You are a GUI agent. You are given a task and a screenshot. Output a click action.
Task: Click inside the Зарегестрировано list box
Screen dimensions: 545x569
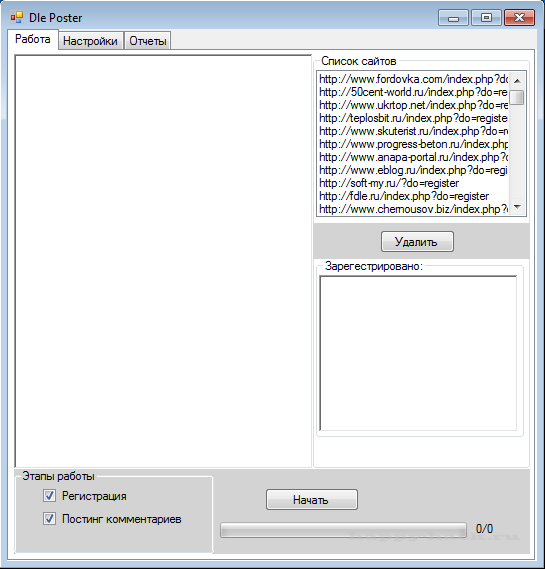418,353
